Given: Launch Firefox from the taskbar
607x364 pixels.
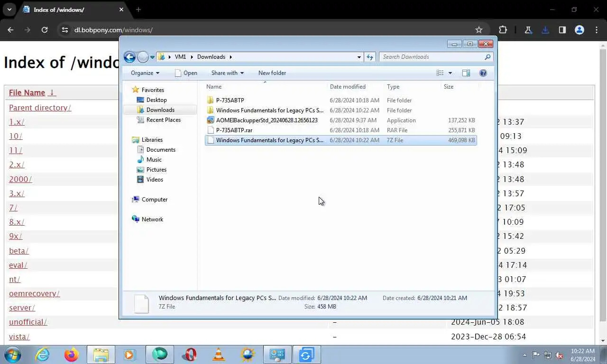Looking at the screenshot, I should [x=72, y=355].
